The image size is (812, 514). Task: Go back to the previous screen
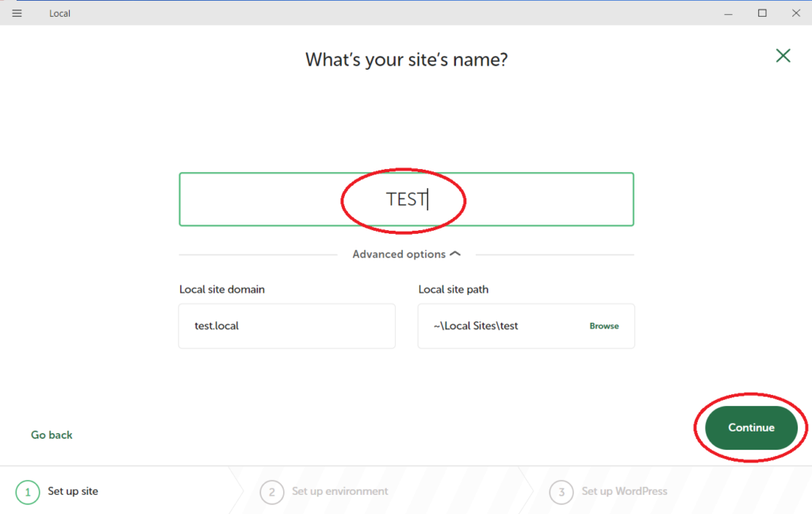pyautogui.click(x=52, y=435)
